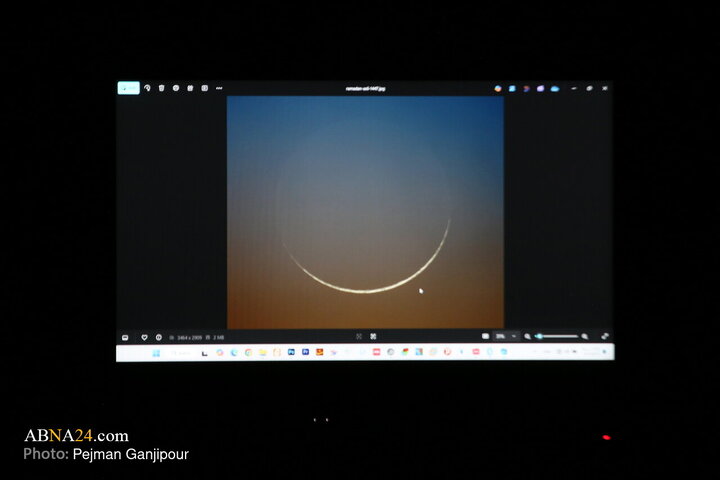
Task: Click the Edit image button
Action: (x=128, y=88)
